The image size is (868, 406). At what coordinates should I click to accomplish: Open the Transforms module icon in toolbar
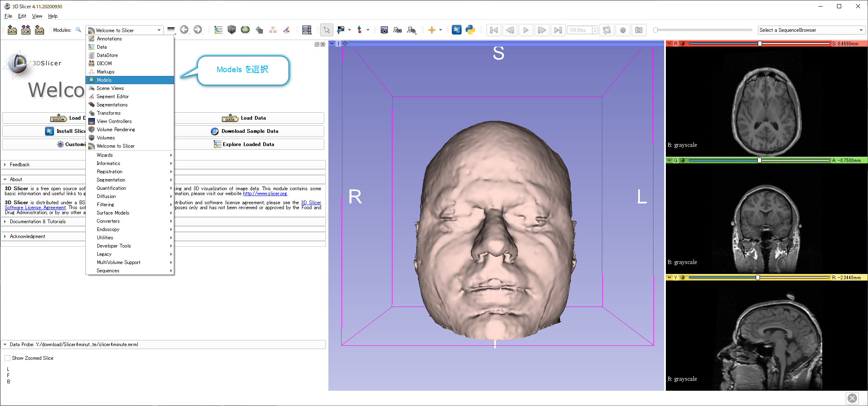259,30
